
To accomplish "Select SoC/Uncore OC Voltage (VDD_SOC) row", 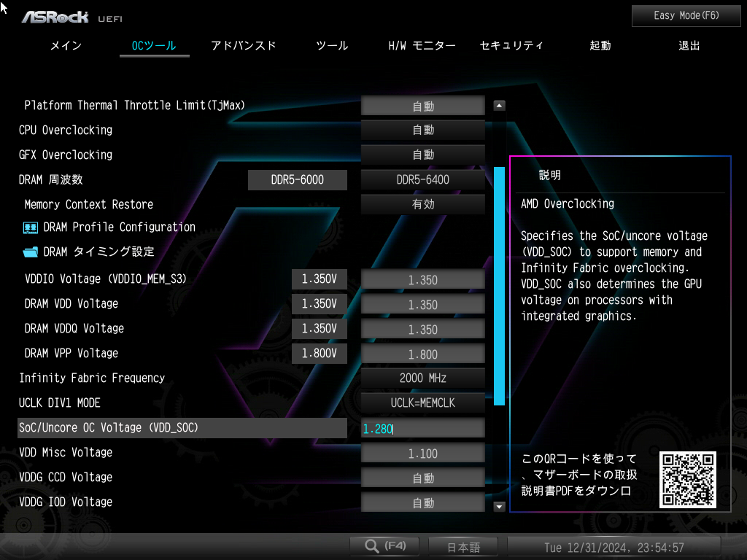I will (x=182, y=427).
